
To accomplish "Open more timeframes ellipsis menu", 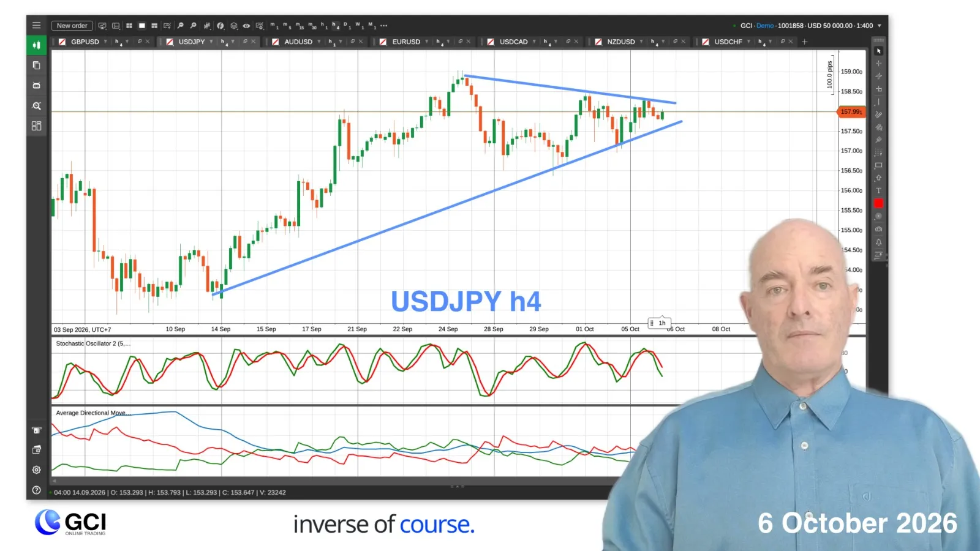I will point(383,26).
